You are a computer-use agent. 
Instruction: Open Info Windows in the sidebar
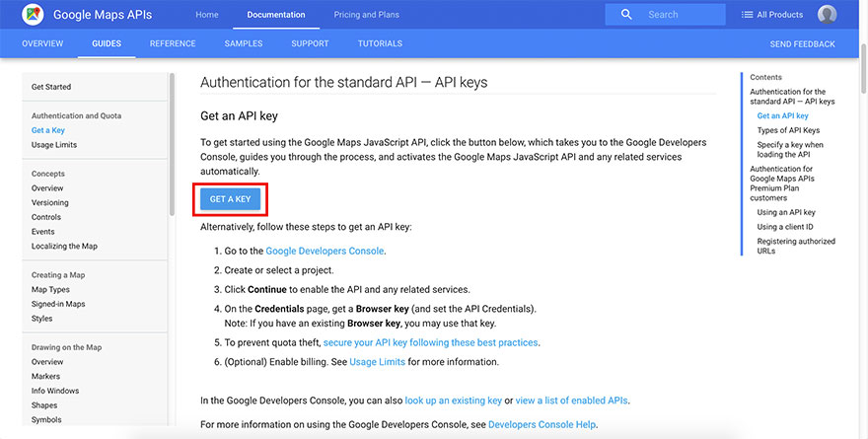(55, 391)
